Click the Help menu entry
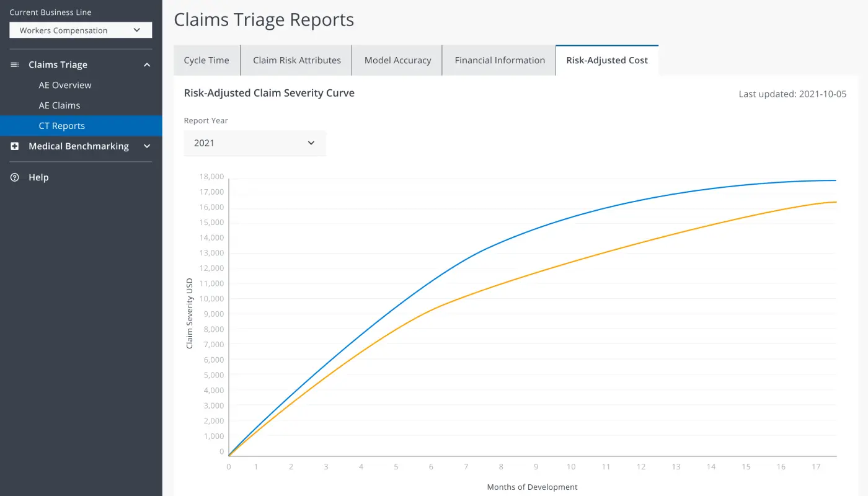 (x=39, y=177)
